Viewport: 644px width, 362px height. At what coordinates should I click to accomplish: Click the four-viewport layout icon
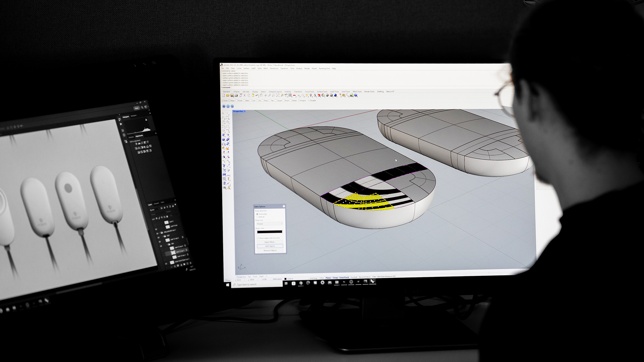[x=290, y=95]
